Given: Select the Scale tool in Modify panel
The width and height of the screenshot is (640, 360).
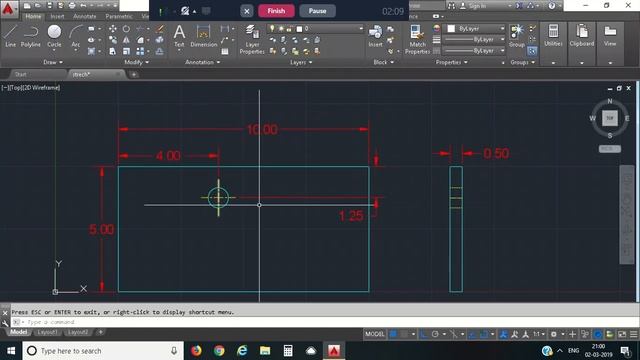Looking at the screenshot, I should click(126, 51).
